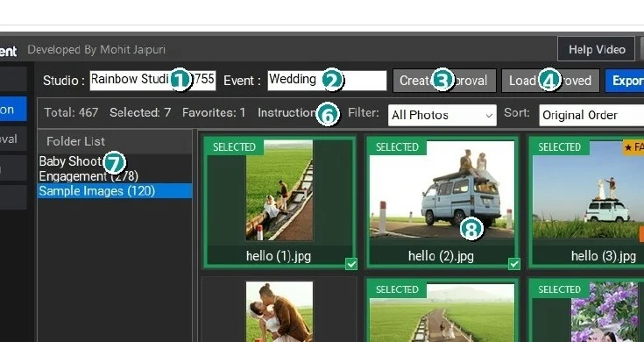Viewport: 644px width, 342px height.
Task: Click the Developed By Mohit Jaipuri text
Action: tap(96, 50)
